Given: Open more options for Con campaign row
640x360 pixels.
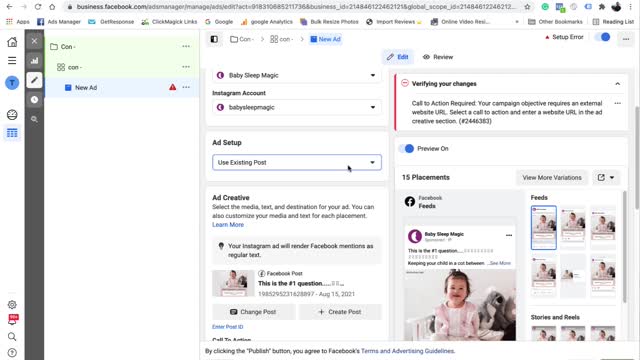Looking at the screenshot, I should click(x=186, y=47).
